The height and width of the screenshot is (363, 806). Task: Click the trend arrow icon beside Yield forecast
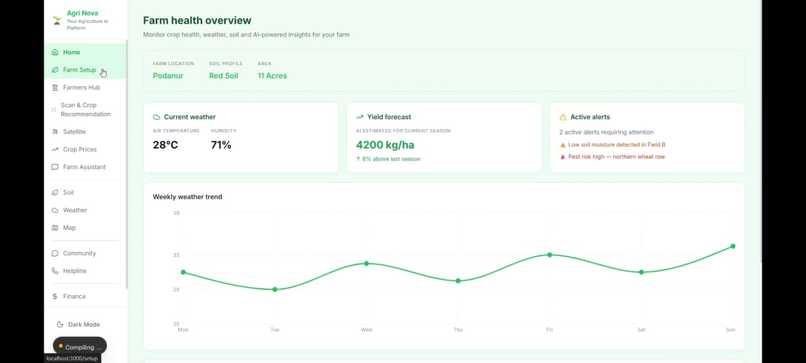pyautogui.click(x=360, y=117)
